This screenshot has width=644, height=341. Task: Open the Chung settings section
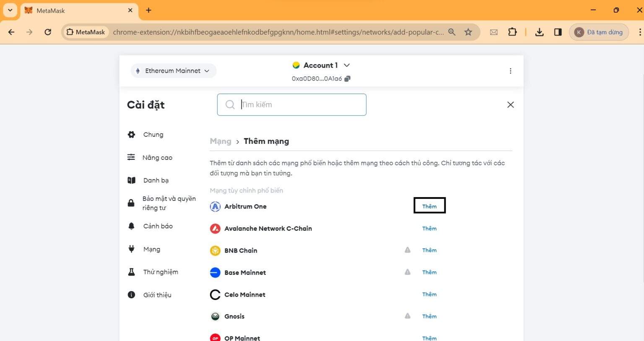153,135
